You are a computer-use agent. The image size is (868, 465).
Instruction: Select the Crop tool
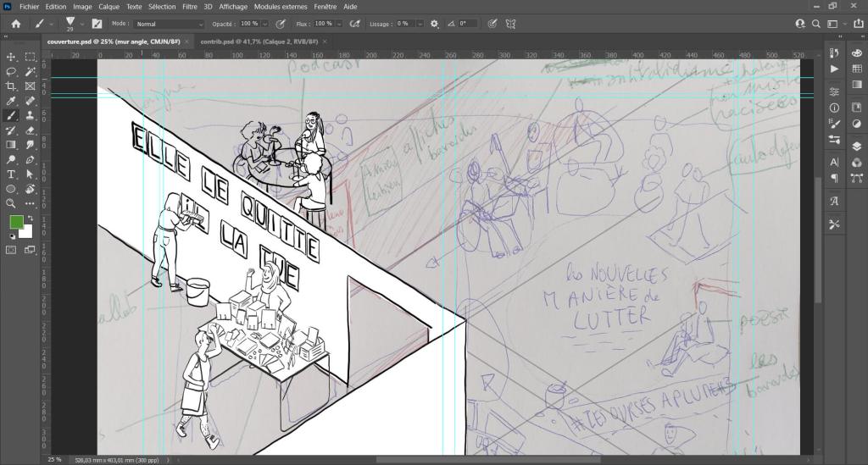tap(12, 86)
